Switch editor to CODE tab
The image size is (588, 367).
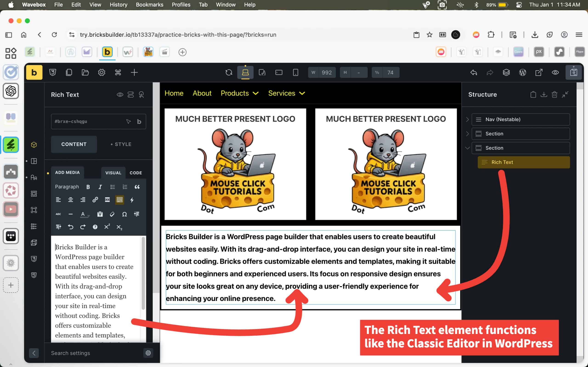coord(136,173)
